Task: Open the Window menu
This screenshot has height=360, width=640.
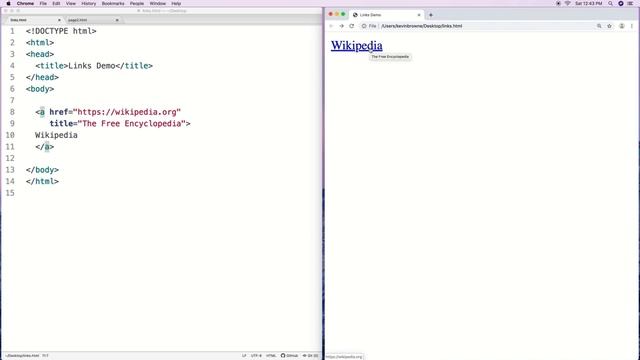Action: pyautogui.click(x=158, y=3)
